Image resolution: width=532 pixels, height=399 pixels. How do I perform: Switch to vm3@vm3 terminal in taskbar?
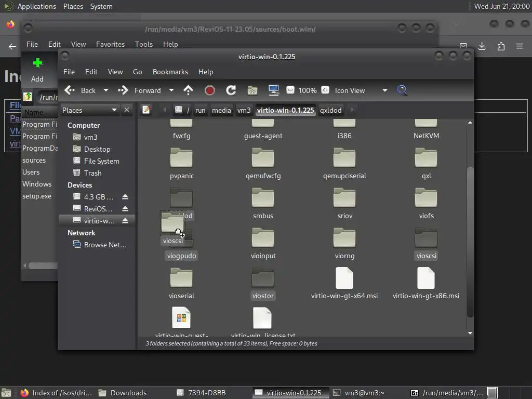coord(360,393)
